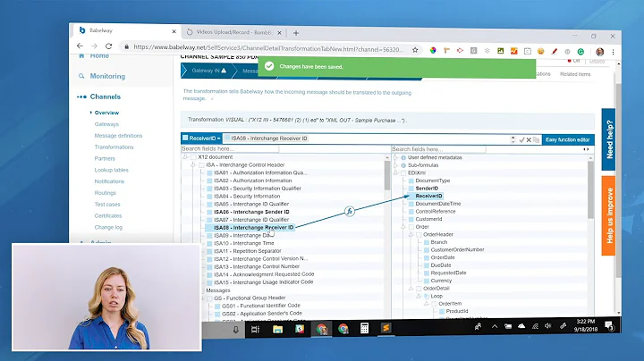Click the green image extension icon
Viewport: 644px width, 361px height.
[500, 51]
